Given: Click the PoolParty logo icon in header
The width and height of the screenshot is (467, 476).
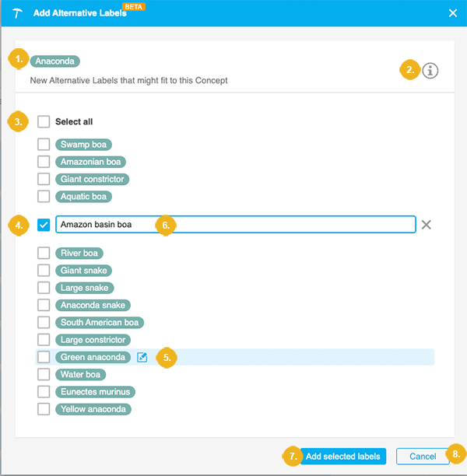Looking at the screenshot, I should point(17,13).
